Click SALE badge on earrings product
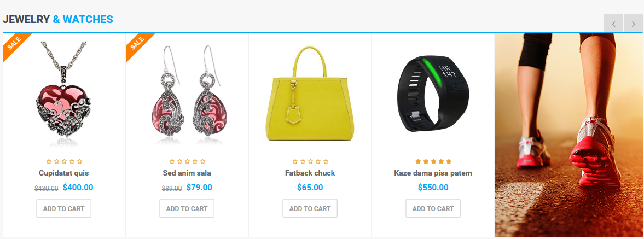Screen dimensions: 644x239 (138, 45)
